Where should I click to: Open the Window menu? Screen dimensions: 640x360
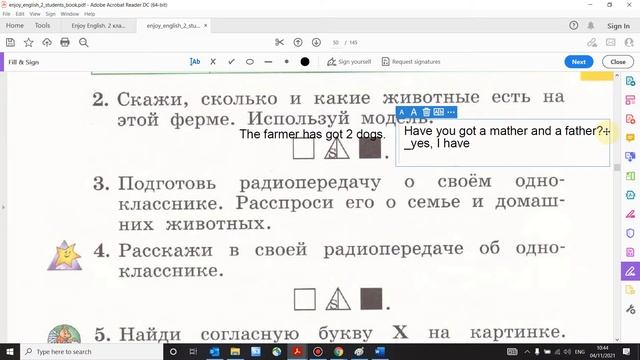(70, 14)
